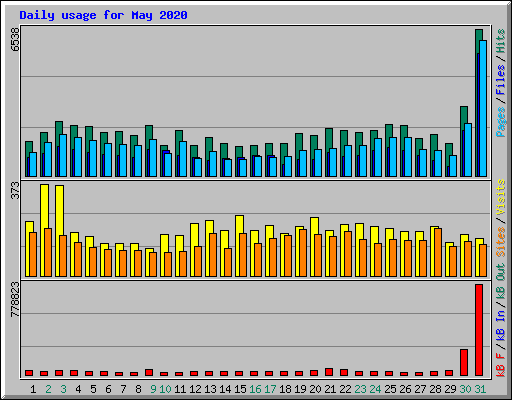Click day 2 on the date axis

[48, 389]
